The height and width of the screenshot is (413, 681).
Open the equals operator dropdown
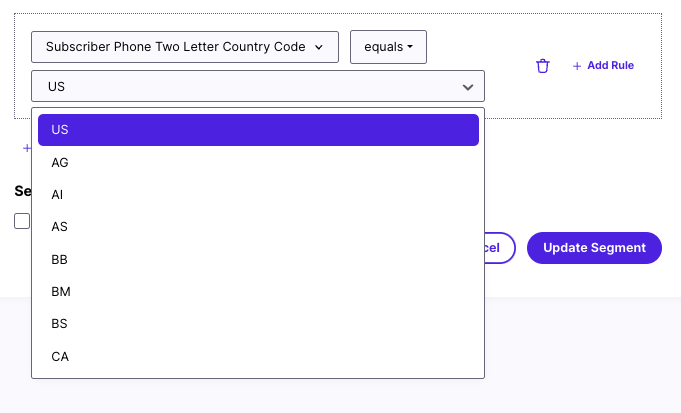(x=388, y=47)
